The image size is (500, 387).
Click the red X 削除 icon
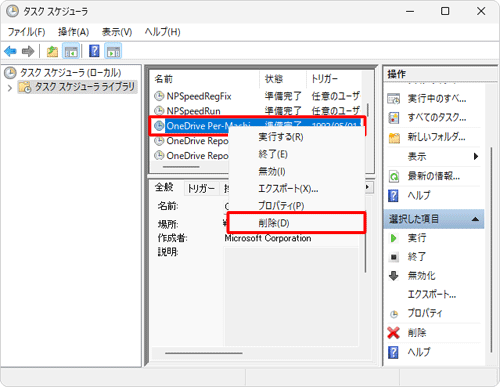394,333
